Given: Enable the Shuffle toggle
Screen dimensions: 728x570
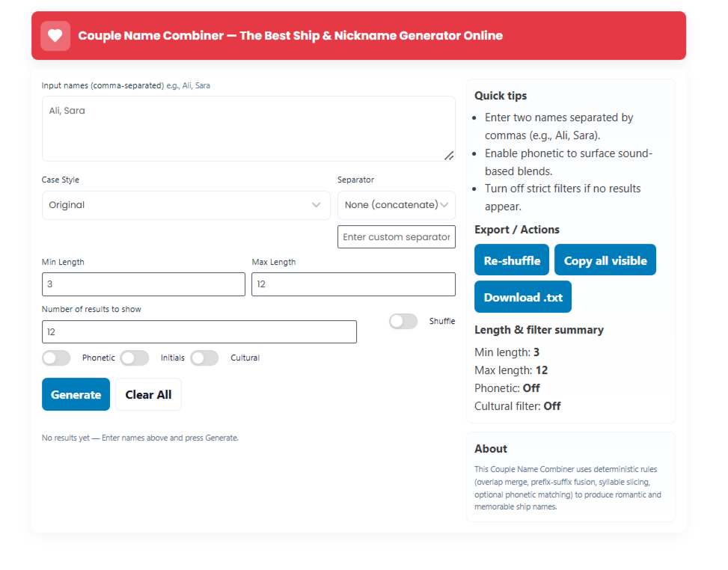Looking at the screenshot, I should click(403, 321).
